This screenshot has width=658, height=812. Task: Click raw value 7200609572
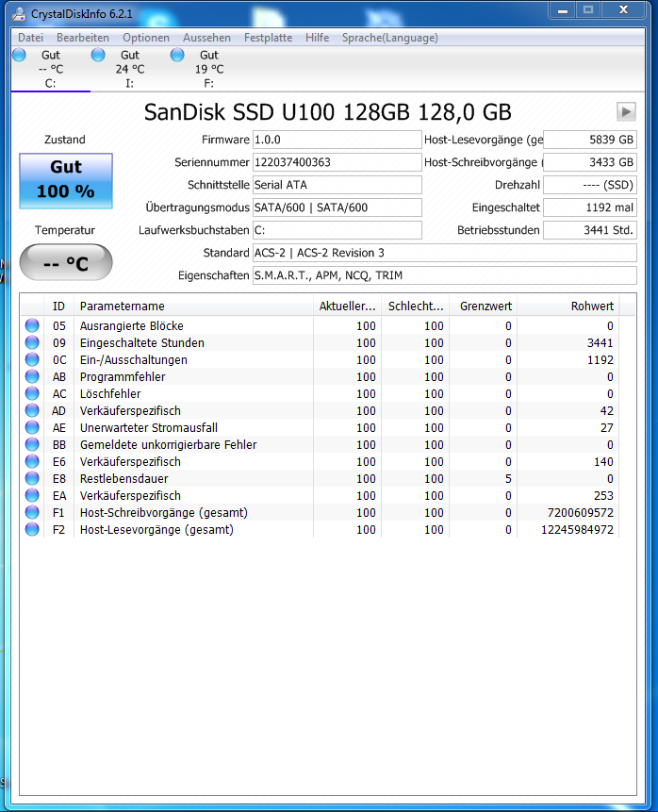click(x=581, y=513)
